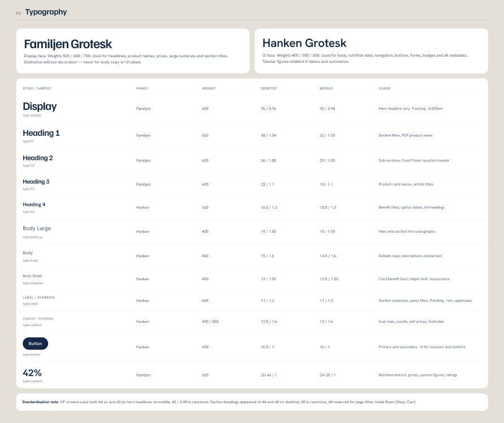Click desktop value "19 / 1.55"

click(268, 232)
